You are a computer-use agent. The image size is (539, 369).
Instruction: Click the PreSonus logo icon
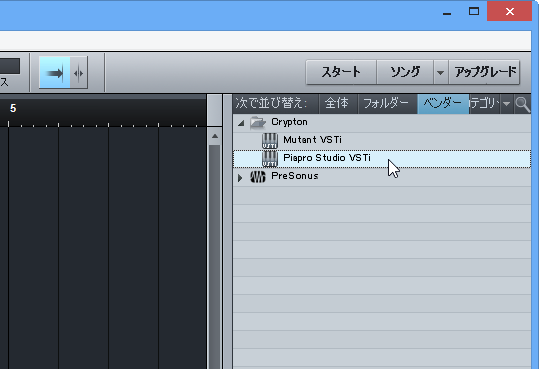[258, 177]
